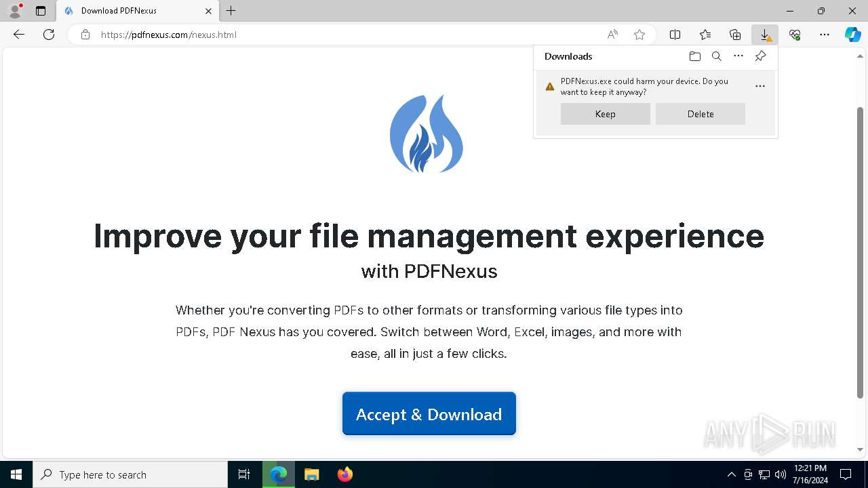Open Favorites list icon
The image size is (868, 488).
(x=705, y=35)
